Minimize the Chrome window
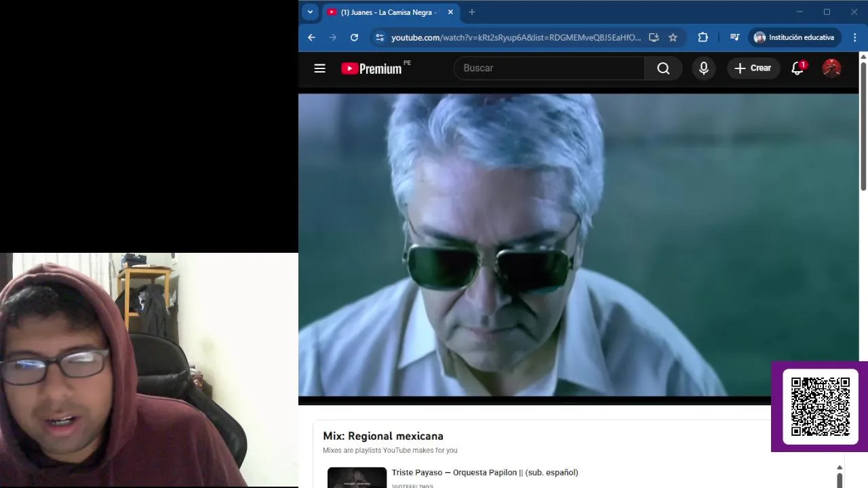This screenshot has height=488, width=868. click(800, 12)
